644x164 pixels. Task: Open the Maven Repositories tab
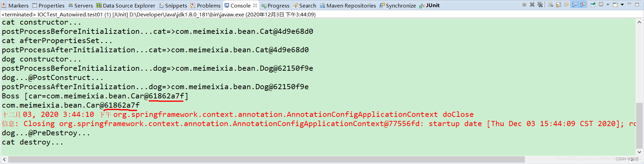(348, 5)
